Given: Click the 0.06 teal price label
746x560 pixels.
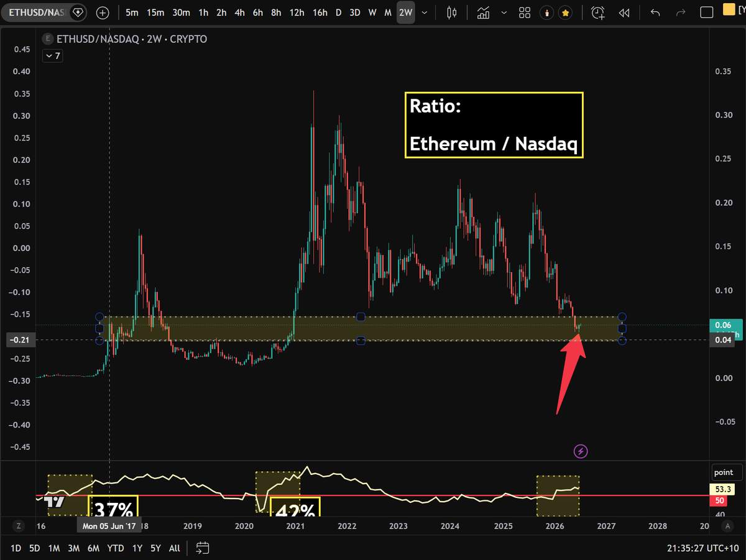Looking at the screenshot, I should 725,324.
